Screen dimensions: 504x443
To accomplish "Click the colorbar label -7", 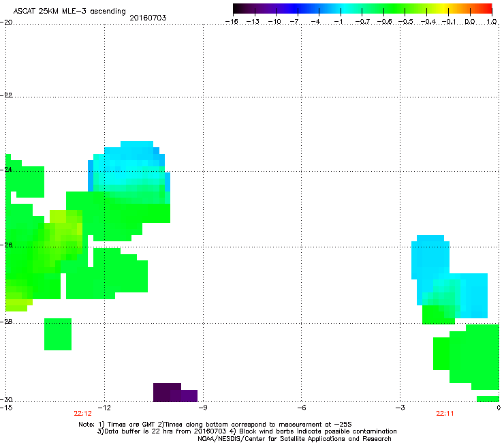I will (x=296, y=22).
